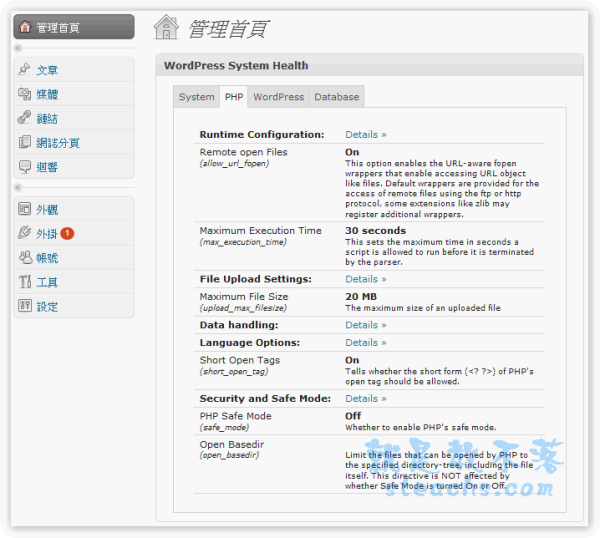The image size is (600, 538).
Task: Click the '(max_execution_time)' directive text
Action: pyautogui.click(x=243, y=242)
